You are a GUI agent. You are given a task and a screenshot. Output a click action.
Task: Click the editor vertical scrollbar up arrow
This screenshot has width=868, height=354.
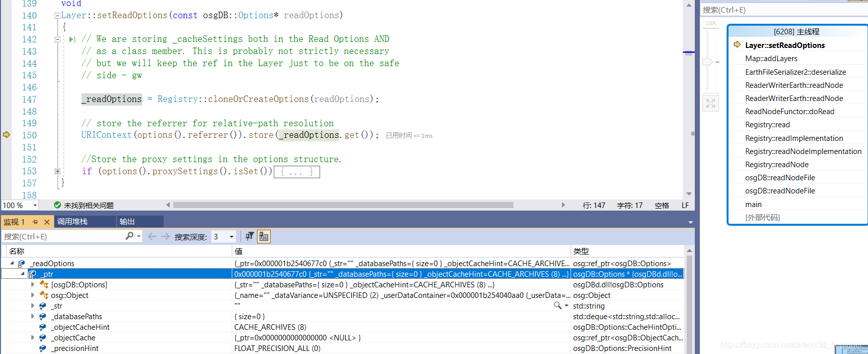[x=689, y=5]
